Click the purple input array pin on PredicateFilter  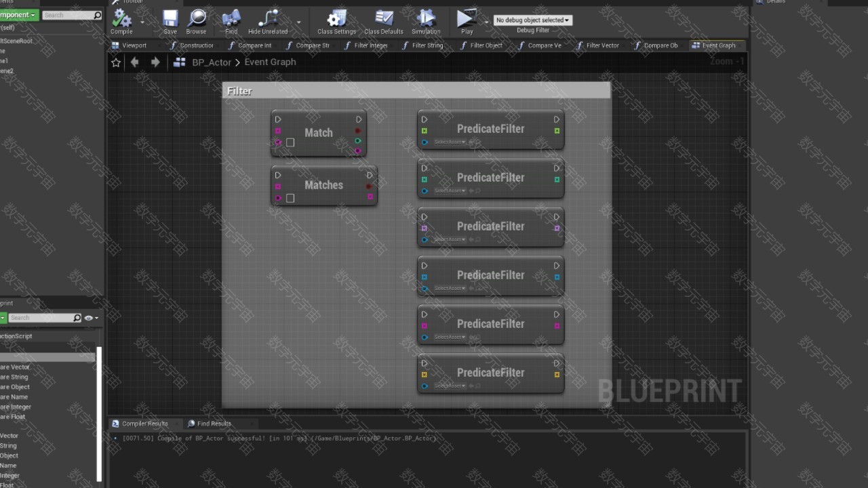pyautogui.click(x=425, y=228)
